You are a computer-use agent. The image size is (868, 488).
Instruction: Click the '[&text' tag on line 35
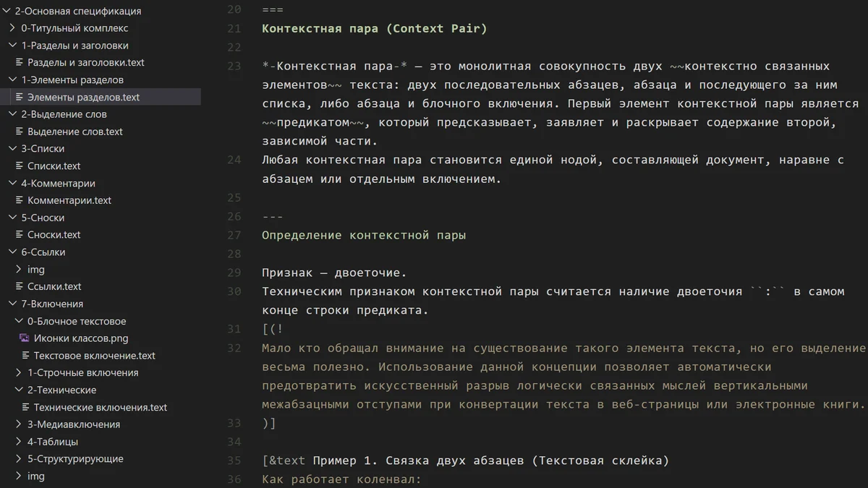(x=284, y=461)
